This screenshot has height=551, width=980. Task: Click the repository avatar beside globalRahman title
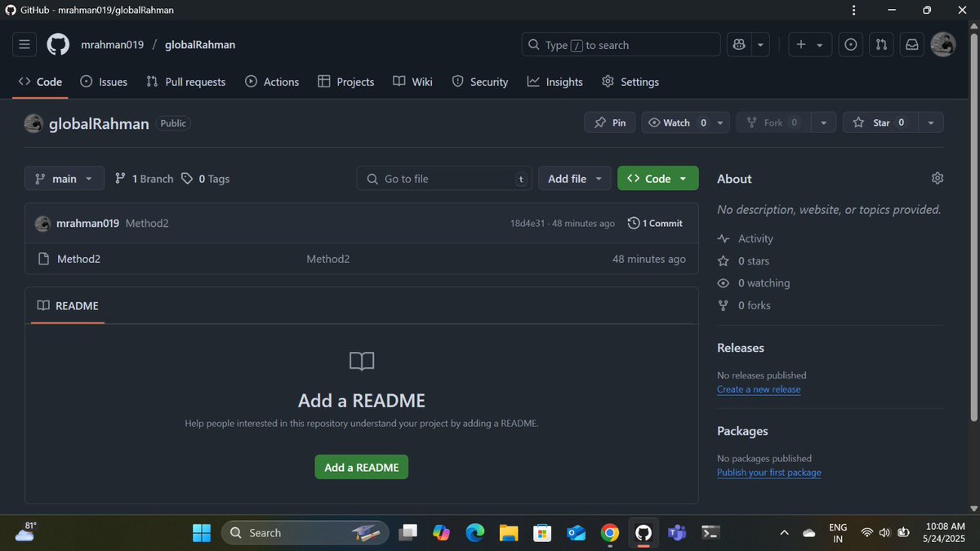coord(33,123)
